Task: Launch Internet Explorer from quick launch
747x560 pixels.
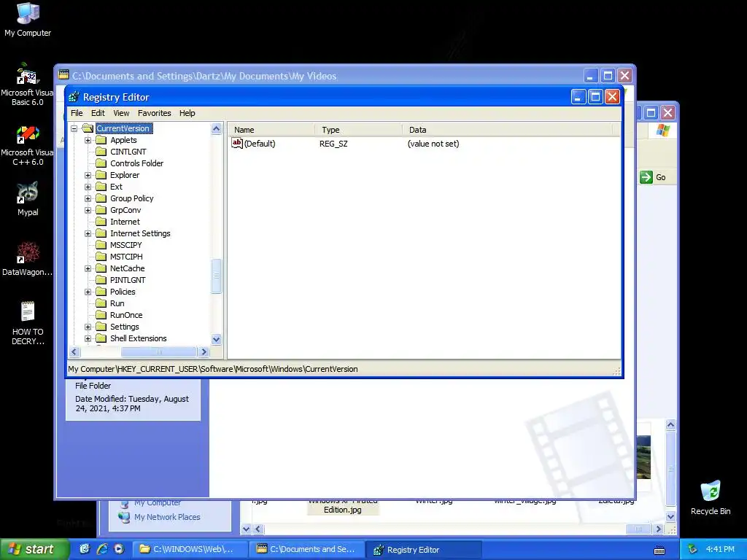Action: (x=102, y=549)
